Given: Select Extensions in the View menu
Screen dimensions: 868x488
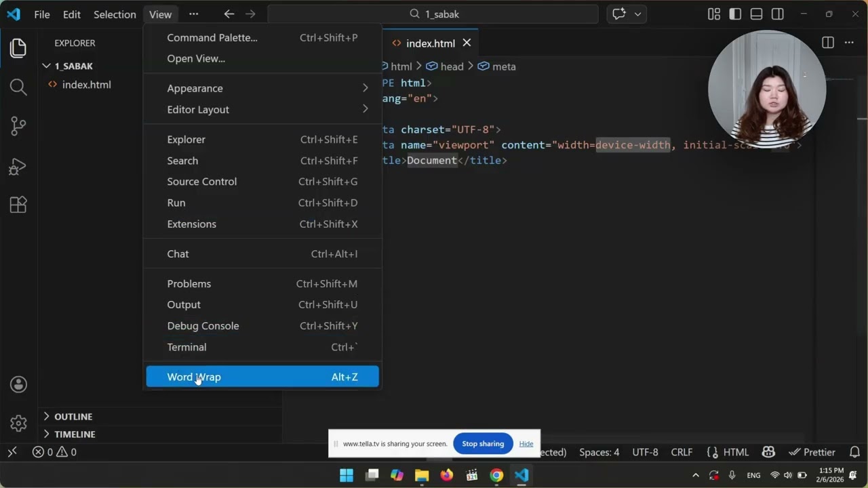Looking at the screenshot, I should 262,224.
